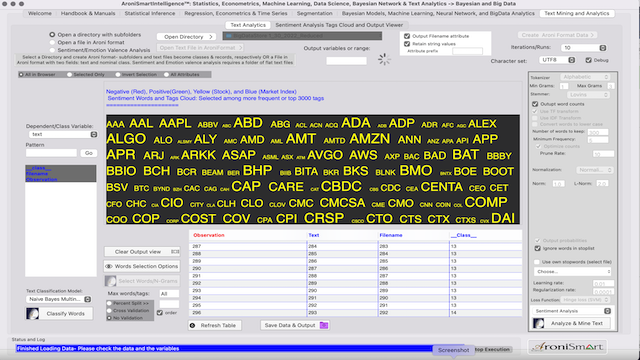Screen dimensions: 640x360
Task: Open the Dependent/Class Variable dropdown
Action: coord(63,134)
